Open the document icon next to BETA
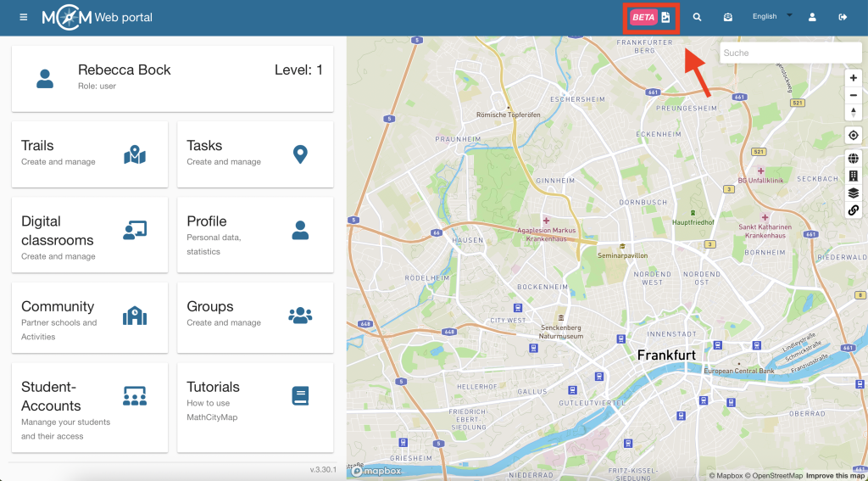Screen dimensions: 868x481 click(665, 17)
